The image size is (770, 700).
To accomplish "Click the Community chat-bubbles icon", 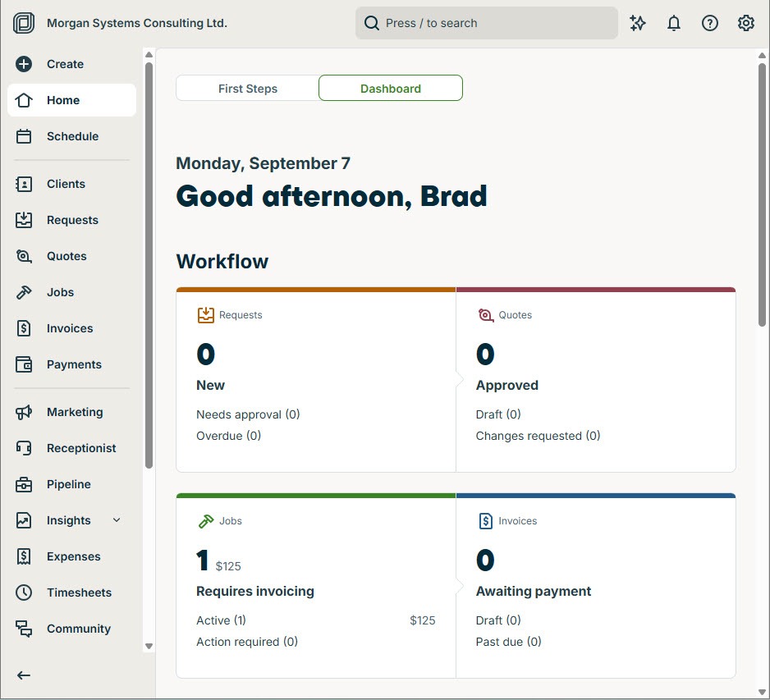I will pos(24,629).
